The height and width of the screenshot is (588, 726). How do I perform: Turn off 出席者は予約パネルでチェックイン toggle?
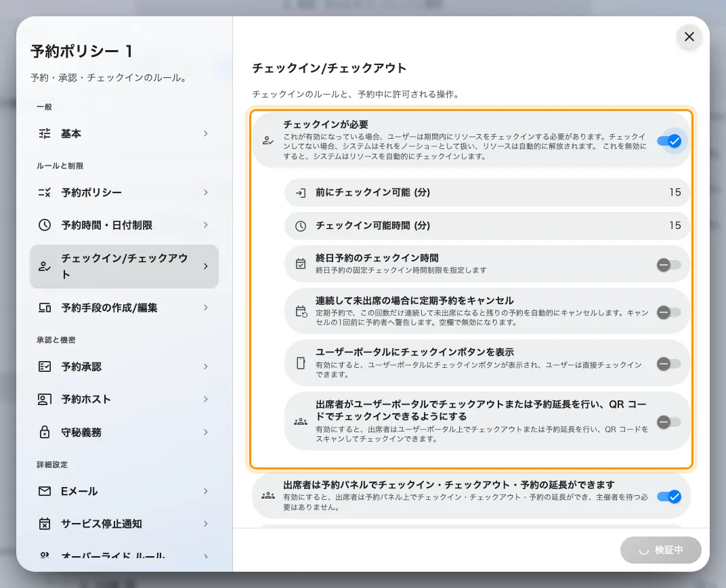tap(668, 497)
